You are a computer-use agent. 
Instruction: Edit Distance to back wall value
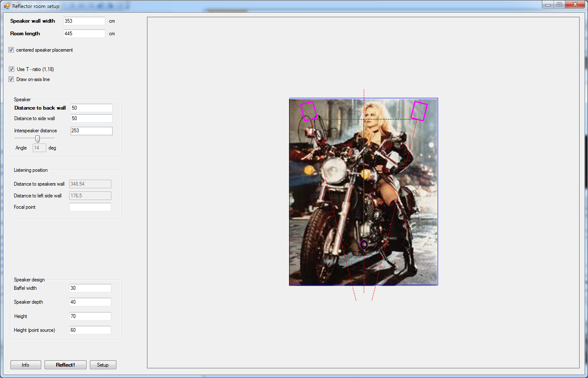point(92,108)
